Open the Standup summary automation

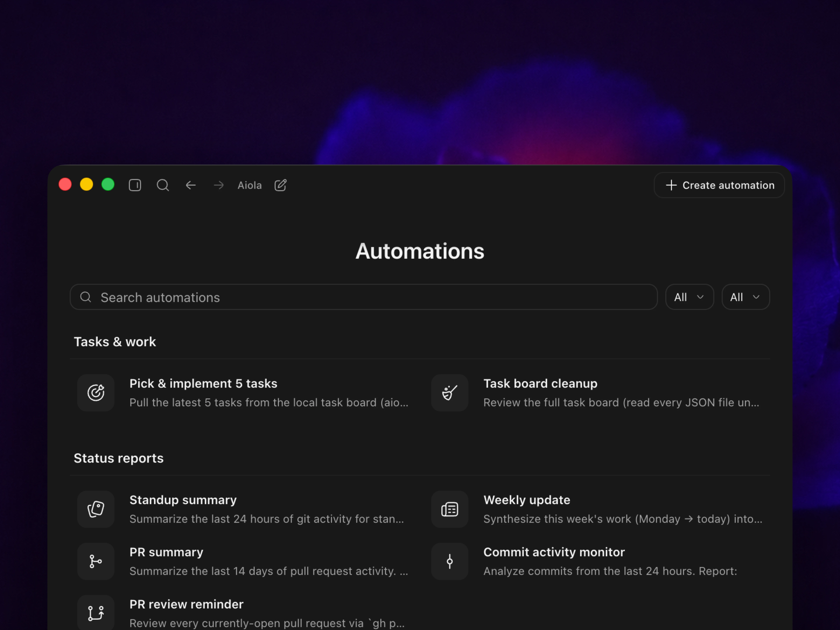coord(243,509)
